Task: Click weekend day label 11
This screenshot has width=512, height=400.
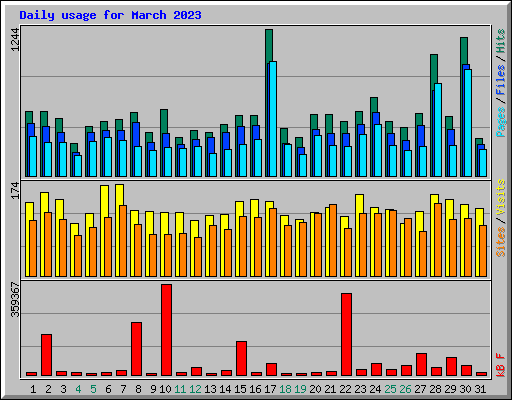Action: [180, 389]
